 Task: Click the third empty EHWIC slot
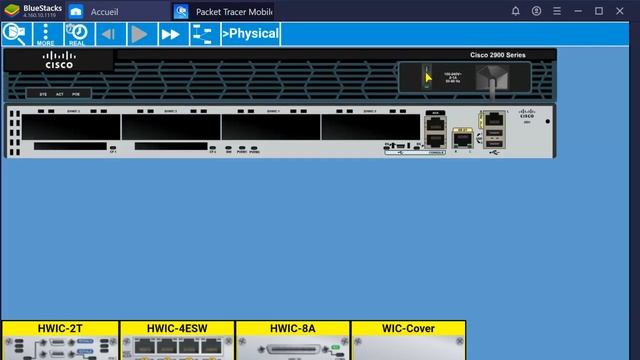point(271,127)
